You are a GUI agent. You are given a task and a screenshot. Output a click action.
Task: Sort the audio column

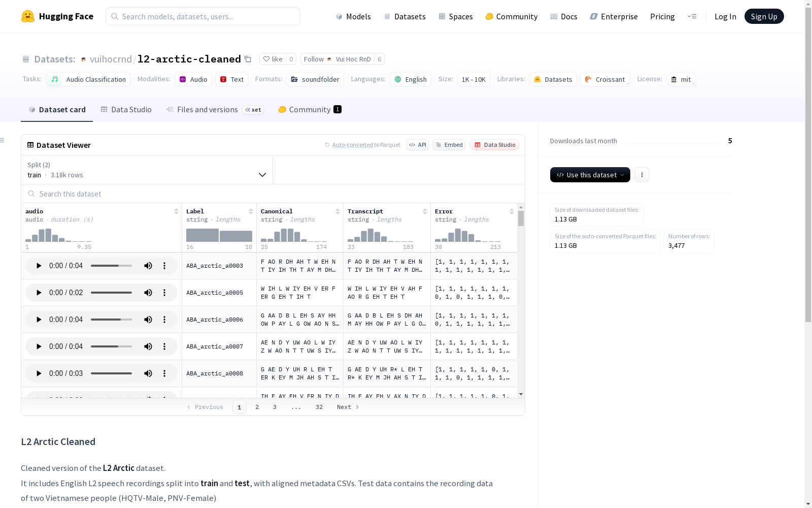point(176,211)
